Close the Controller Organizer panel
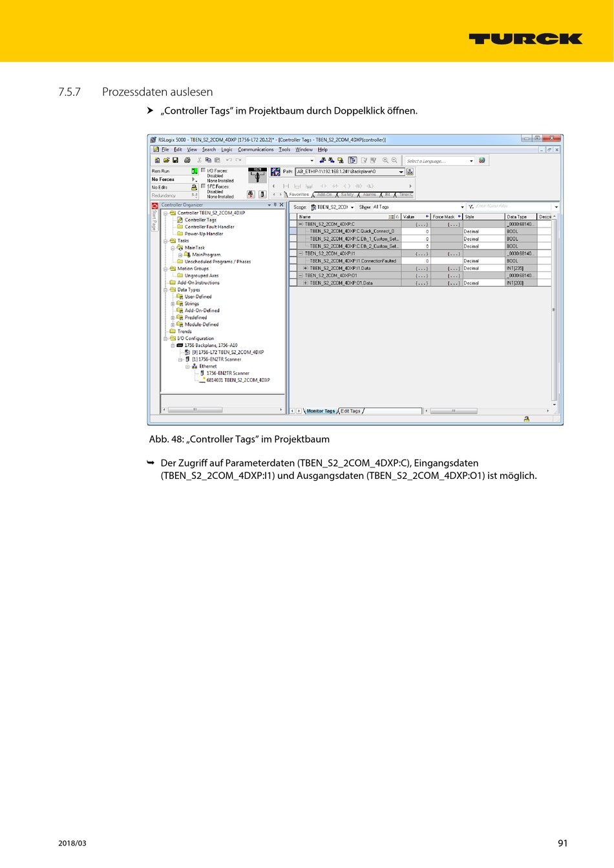The image size is (614, 868). [281, 205]
